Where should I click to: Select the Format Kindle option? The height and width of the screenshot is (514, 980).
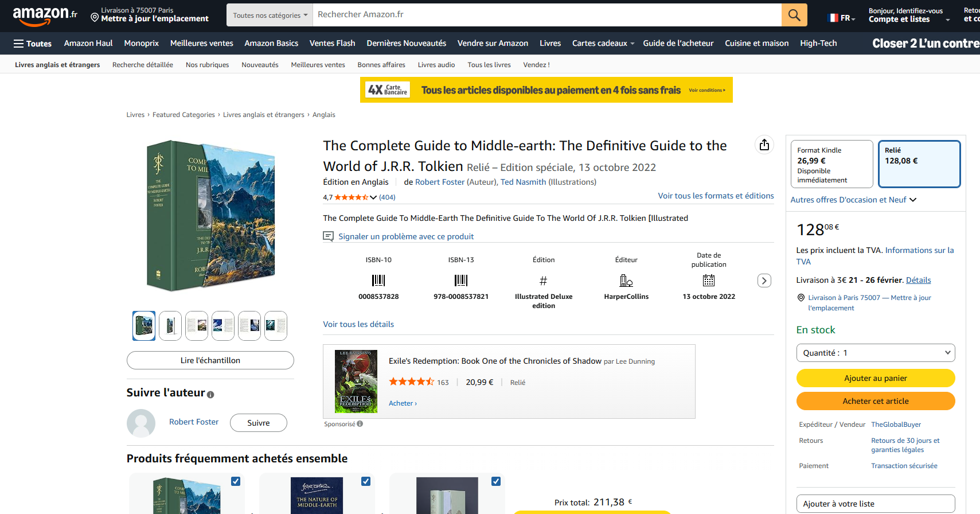832,164
